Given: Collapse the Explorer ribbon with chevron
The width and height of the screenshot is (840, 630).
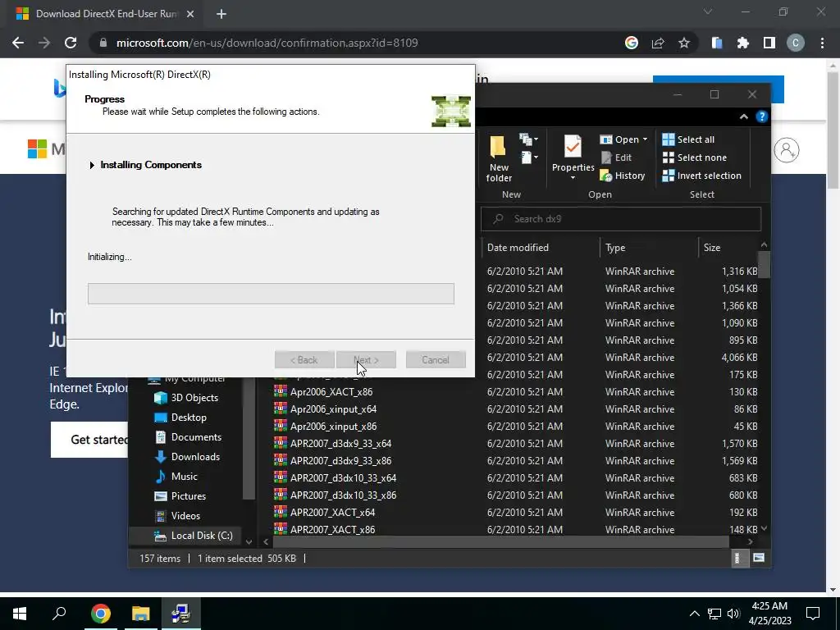Looking at the screenshot, I should click(743, 116).
